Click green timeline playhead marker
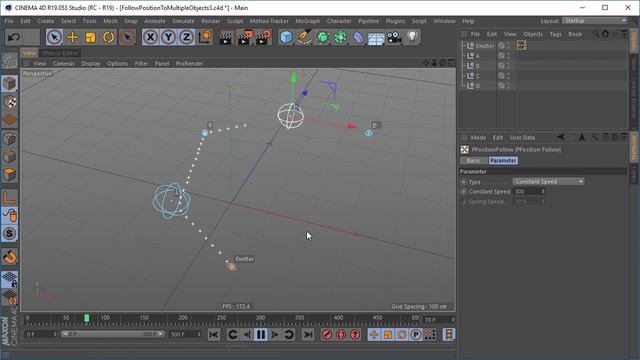The width and height of the screenshot is (640, 360). [x=87, y=318]
